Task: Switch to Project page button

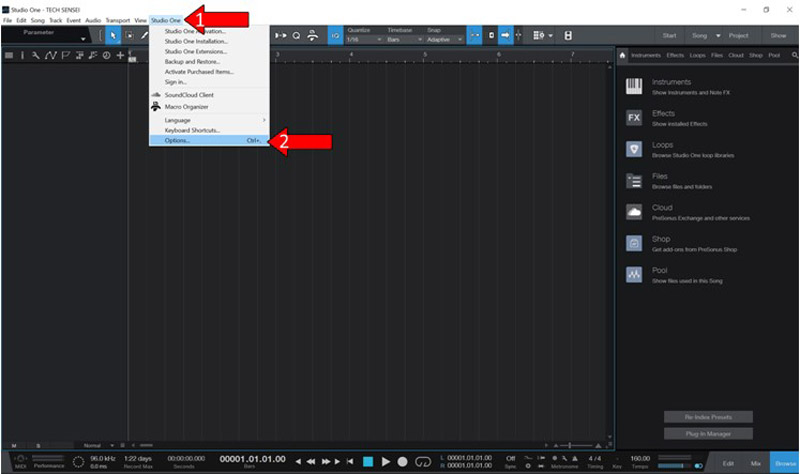Action: click(x=738, y=35)
